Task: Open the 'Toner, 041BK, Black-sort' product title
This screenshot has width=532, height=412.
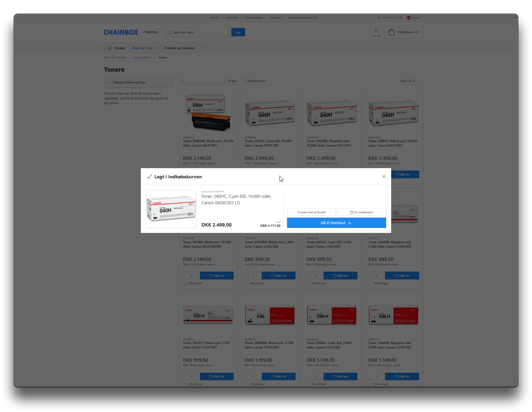Action: 207,244
